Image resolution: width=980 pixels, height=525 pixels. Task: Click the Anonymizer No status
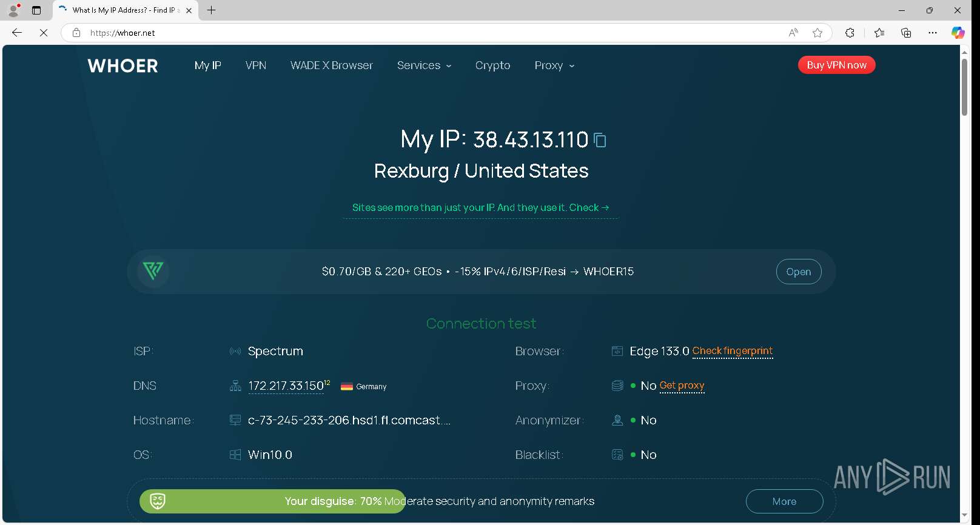click(x=643, y=420)
